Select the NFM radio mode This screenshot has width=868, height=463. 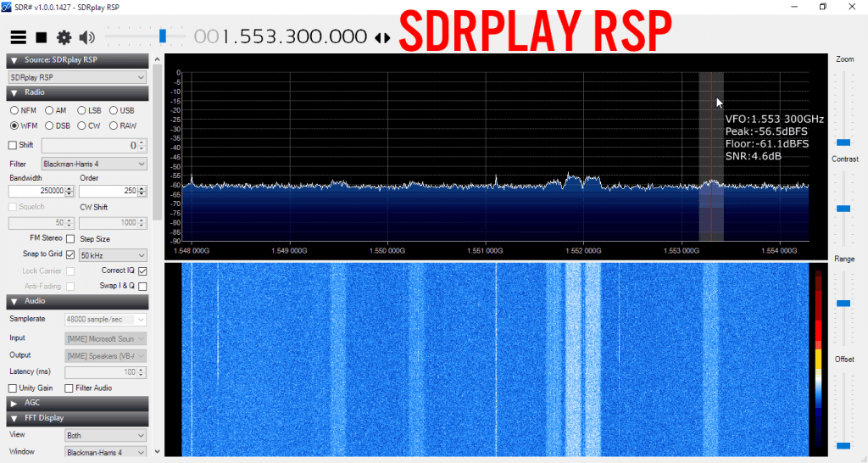tap(14, 110)
